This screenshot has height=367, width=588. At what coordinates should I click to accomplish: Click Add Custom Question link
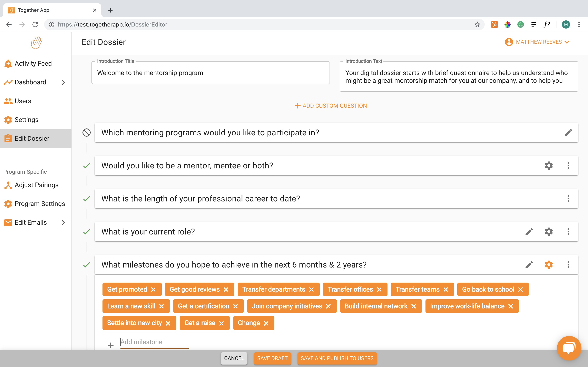click(331, 106)
